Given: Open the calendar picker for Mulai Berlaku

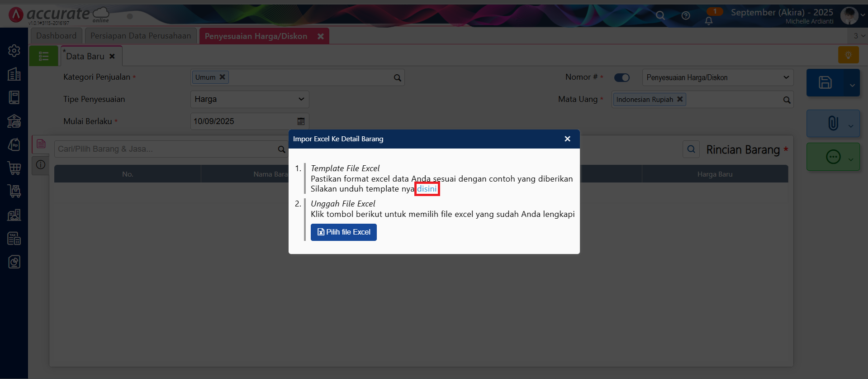Looking at the screenshot, I should 301,121.
